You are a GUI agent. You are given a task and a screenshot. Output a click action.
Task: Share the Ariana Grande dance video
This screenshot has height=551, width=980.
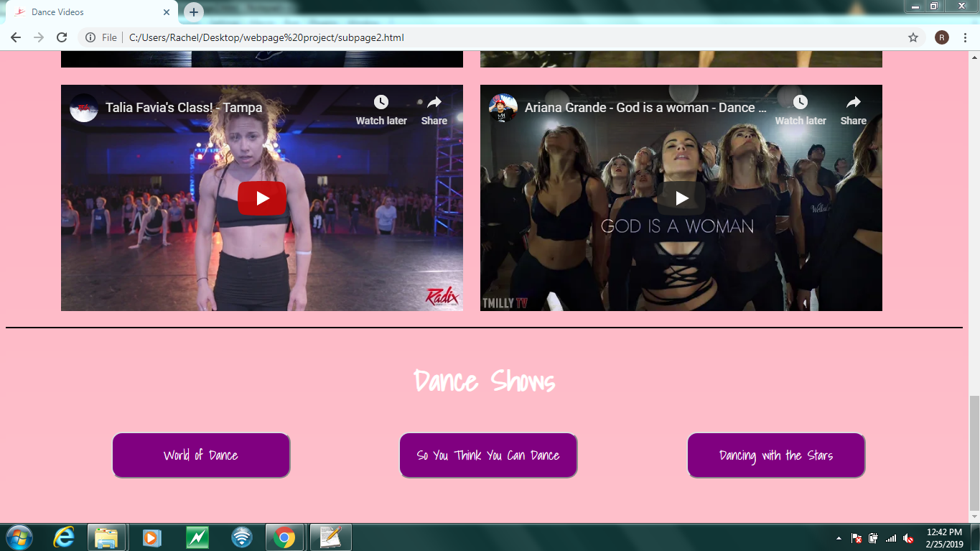tap(854, 110)
